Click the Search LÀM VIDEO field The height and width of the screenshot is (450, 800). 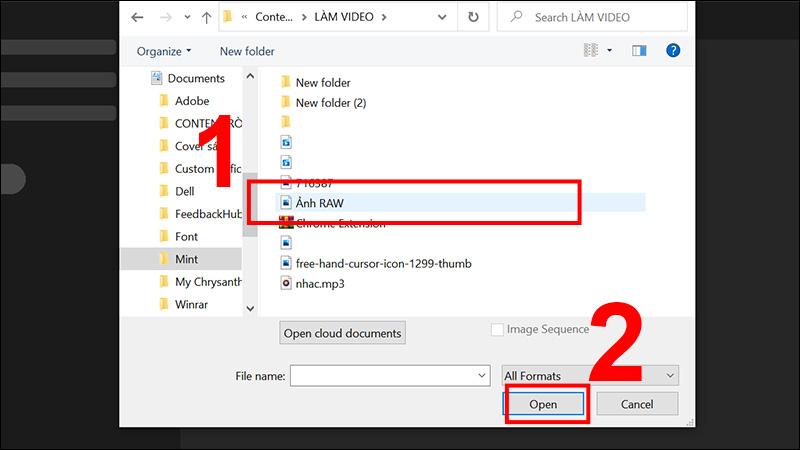pyautogui.click(x=592, y=17)
